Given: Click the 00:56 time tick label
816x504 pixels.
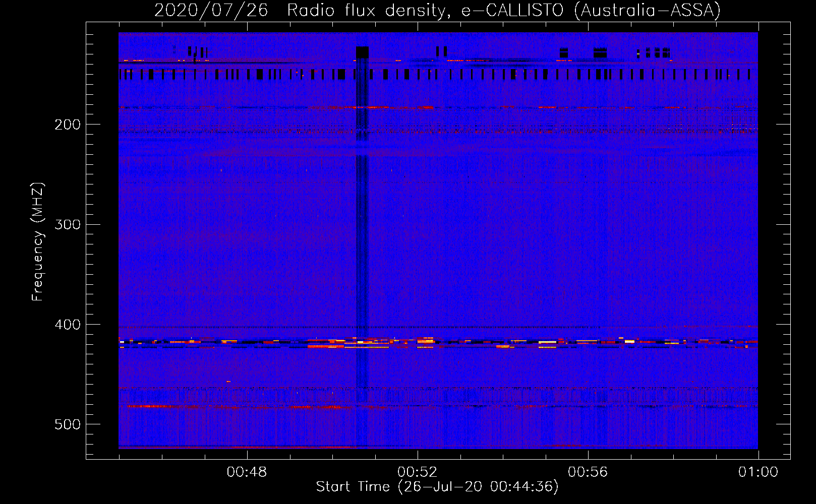Looking at the screenshot, I should pyautogui.click(x=588, y=472).
